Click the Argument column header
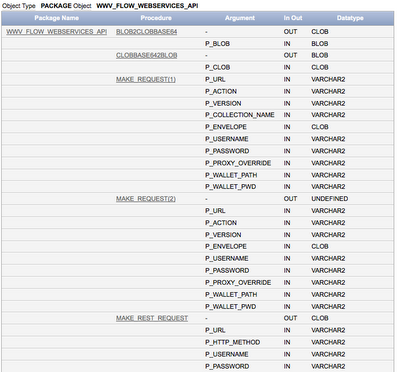Viewport: 400px width, 372px height. tap(240, 18)
